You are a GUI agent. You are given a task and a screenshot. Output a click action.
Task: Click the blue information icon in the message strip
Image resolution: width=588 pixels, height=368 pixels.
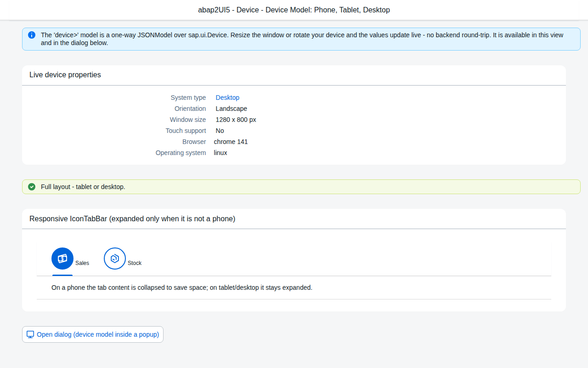[x=32, y=35]
